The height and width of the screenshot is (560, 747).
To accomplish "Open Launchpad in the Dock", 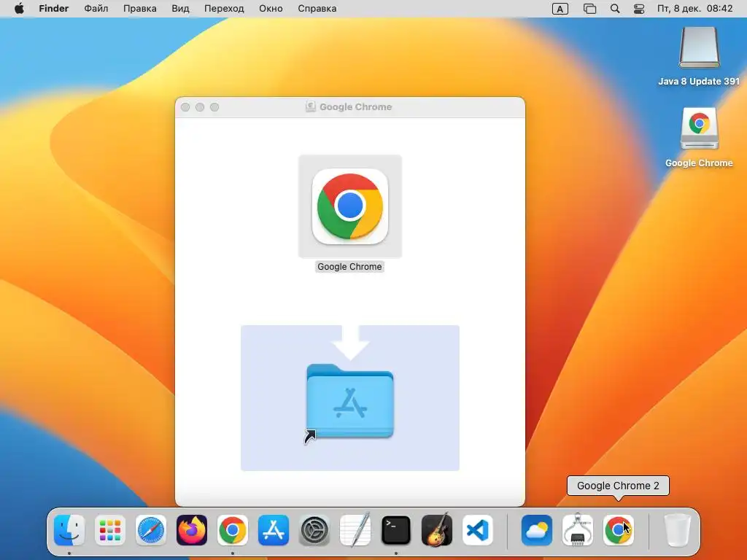I will (110, 530).
